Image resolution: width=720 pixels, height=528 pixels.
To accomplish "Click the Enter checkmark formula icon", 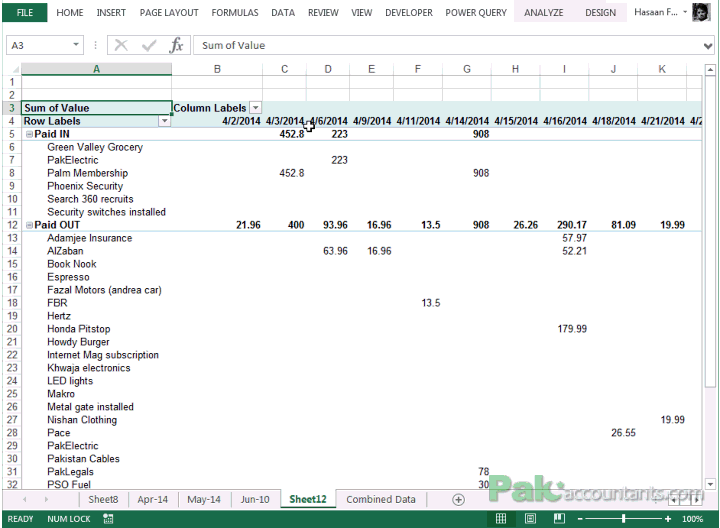I will [149, 45].
